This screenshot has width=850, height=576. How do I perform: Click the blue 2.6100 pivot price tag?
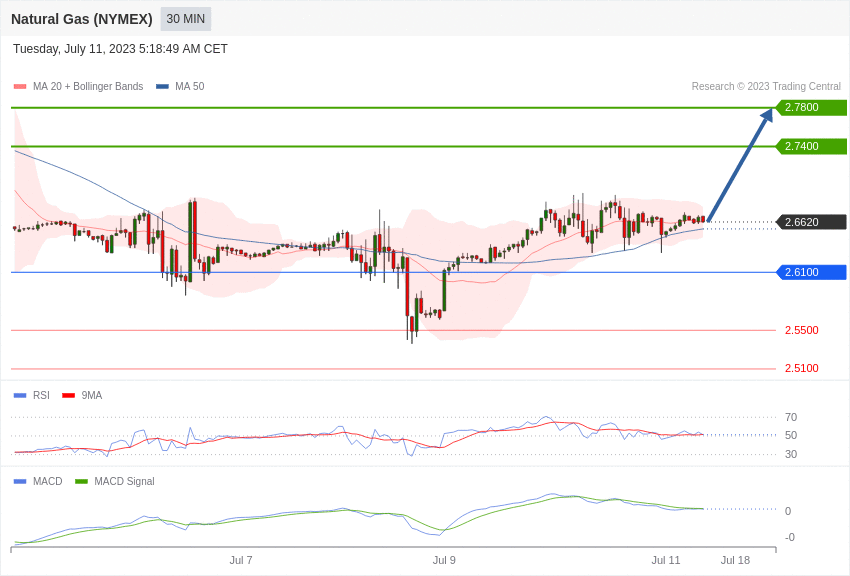(x=811, y=272)
